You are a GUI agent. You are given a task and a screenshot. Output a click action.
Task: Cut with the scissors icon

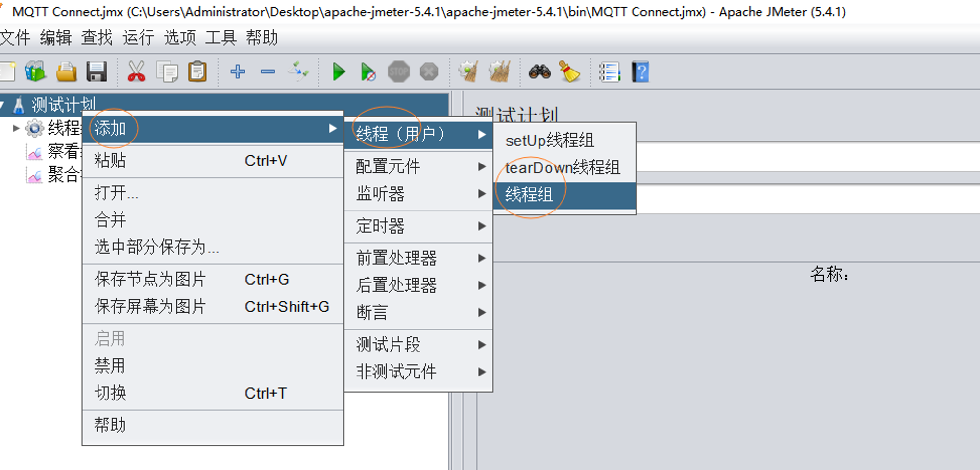point(136,72)
